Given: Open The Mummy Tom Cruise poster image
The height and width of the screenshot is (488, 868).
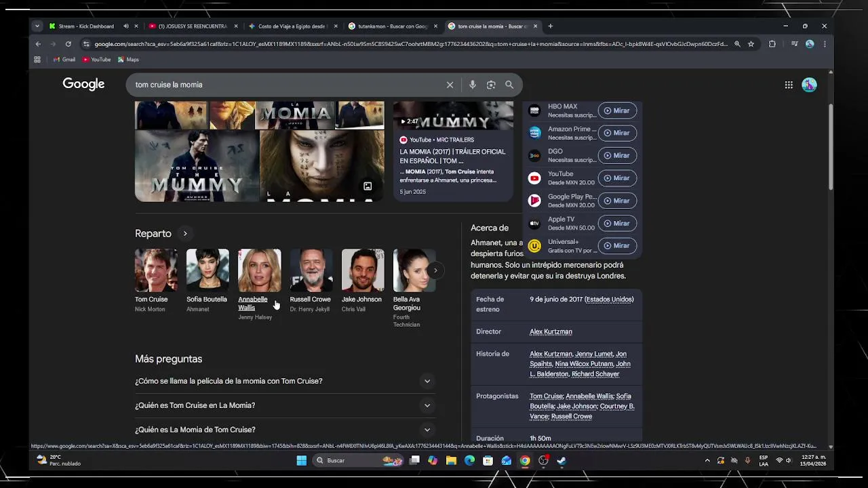Looking at the screenshot, I should point(197,166).
